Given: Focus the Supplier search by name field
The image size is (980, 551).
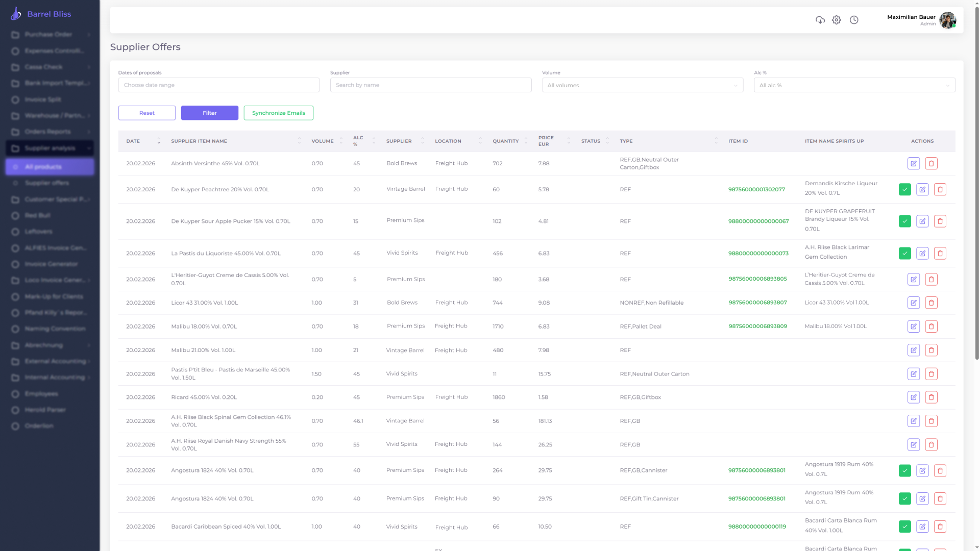Looking at the screenshot, I should pyautogui.click(x=430, y=85).
